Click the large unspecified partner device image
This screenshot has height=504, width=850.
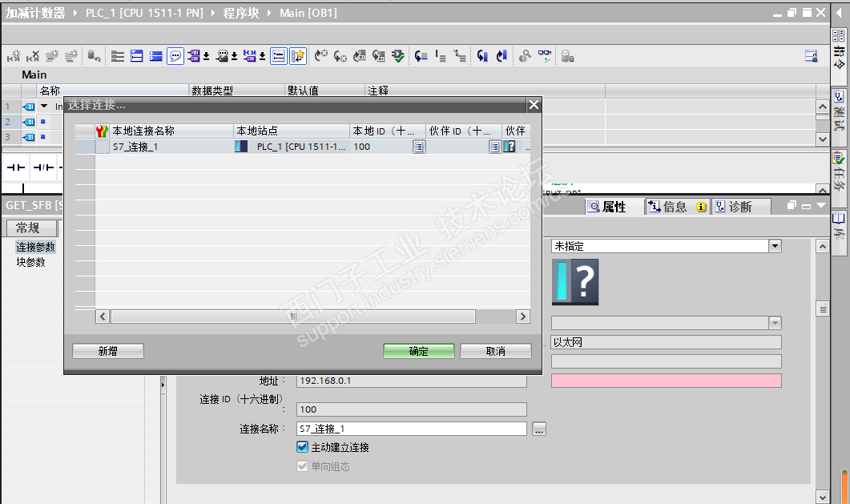tap(575, 282)
